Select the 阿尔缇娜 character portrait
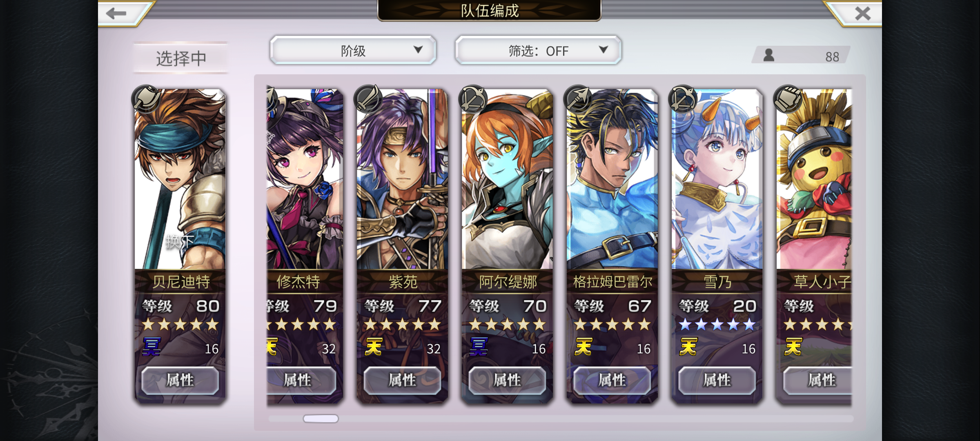The width and height of the screenshot is (980, 441). point(507,179)
